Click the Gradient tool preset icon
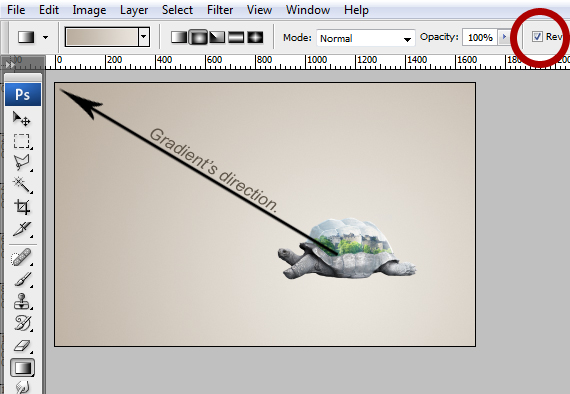 coord(26,37)
